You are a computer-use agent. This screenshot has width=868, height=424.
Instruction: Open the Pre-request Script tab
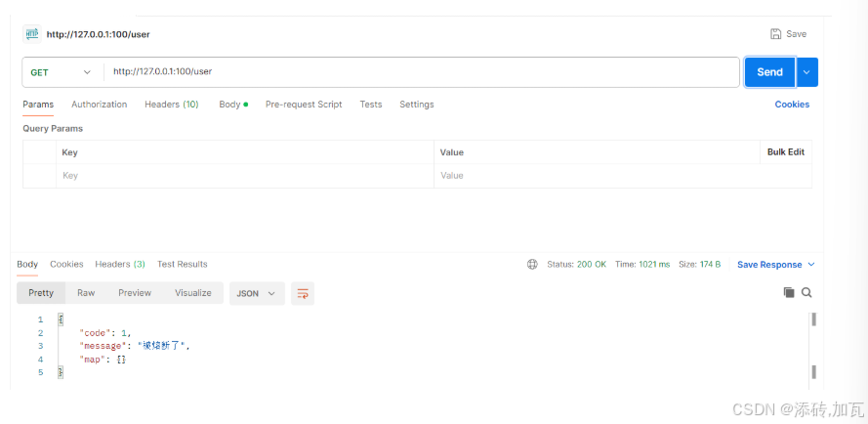pyautogui.click(x=304, y=105)
